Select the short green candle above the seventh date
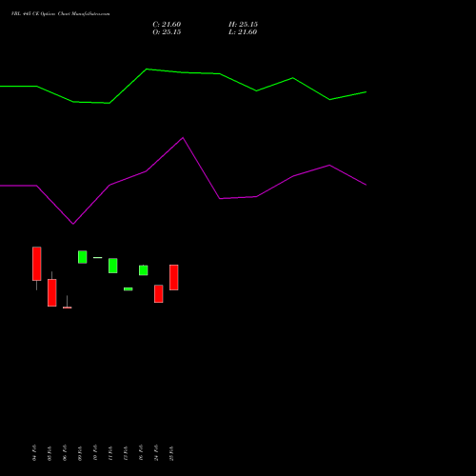476x476 pixels. click(x=129, y=289)
